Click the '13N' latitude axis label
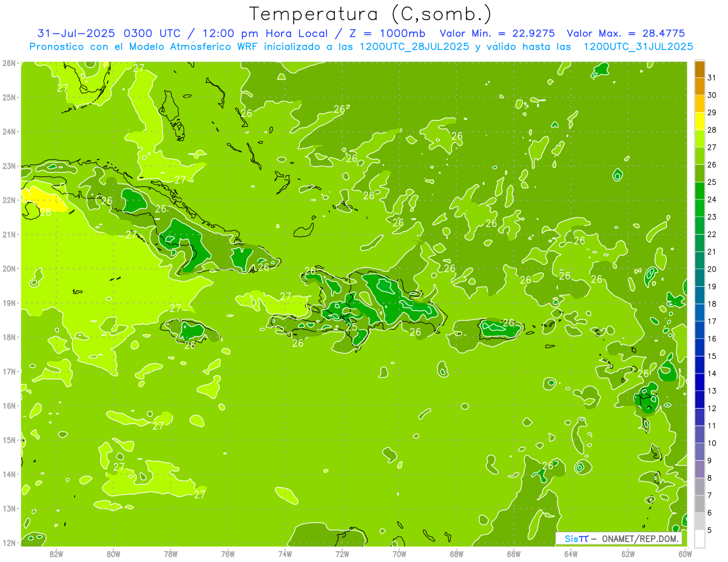Screen dimensions: 728x562 click(x=9, y=508)
